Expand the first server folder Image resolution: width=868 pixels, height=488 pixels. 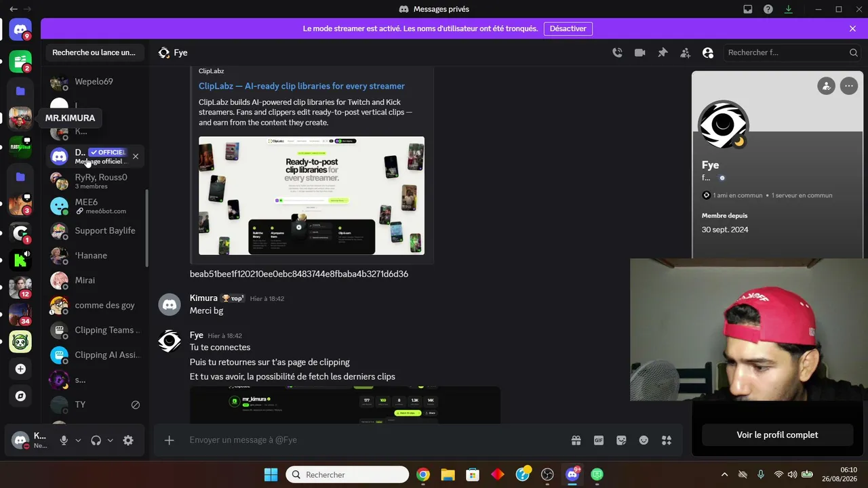pos(20,91)
